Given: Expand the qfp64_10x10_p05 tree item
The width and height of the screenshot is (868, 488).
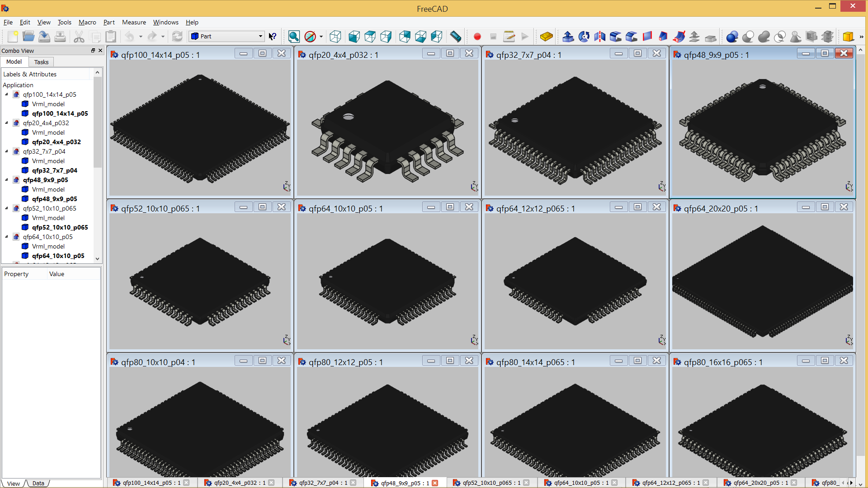Looking at the screenshot, I should (x=6, y=237).
